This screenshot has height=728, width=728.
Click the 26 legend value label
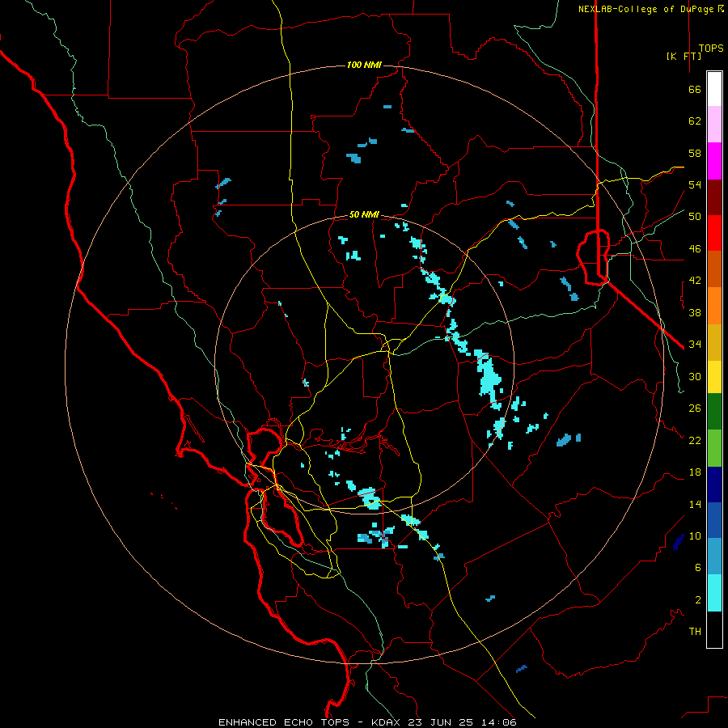pyautogui.click(x=695, y=408)
